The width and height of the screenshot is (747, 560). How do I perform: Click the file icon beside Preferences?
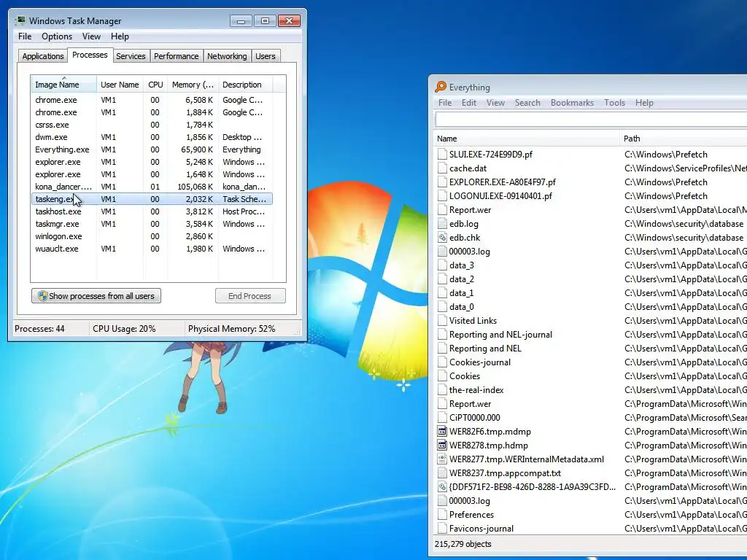point(442,515)
